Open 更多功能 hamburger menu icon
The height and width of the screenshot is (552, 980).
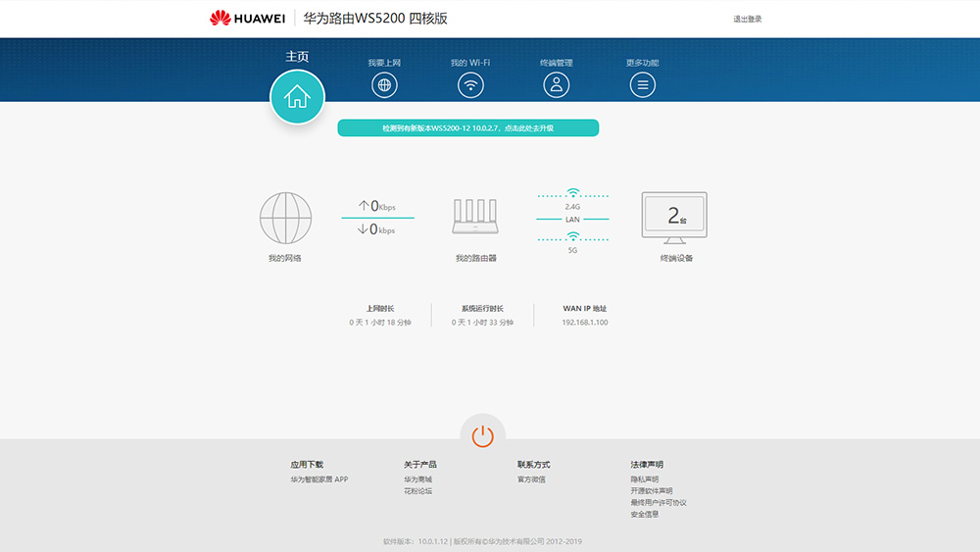[x=643, y=85]
